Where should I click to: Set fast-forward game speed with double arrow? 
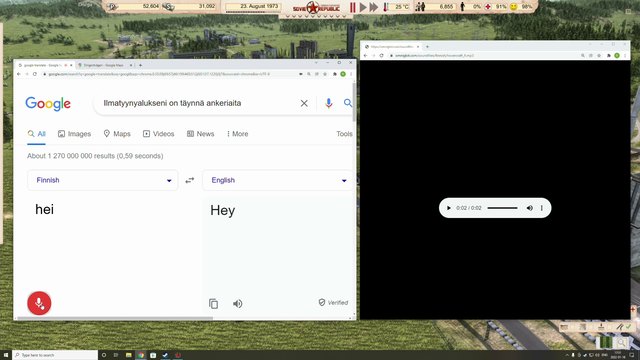pyautogui.click(x=374, y=7)
